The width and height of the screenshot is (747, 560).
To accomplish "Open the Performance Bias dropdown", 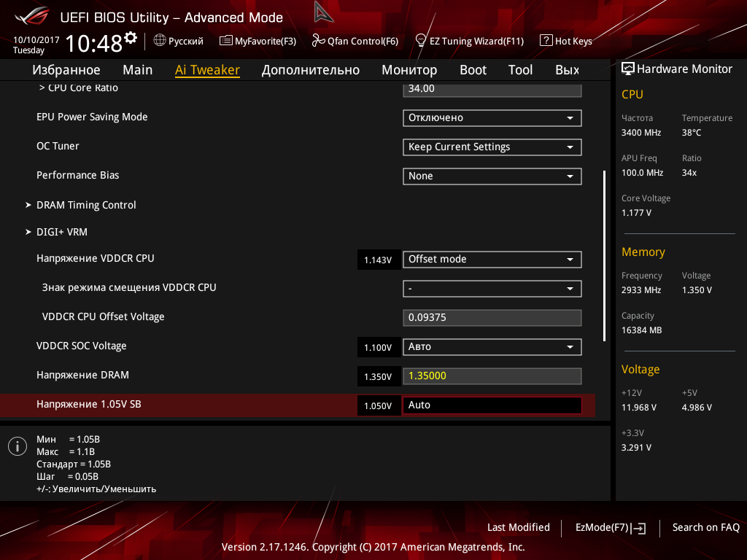I will coord(492,176).
